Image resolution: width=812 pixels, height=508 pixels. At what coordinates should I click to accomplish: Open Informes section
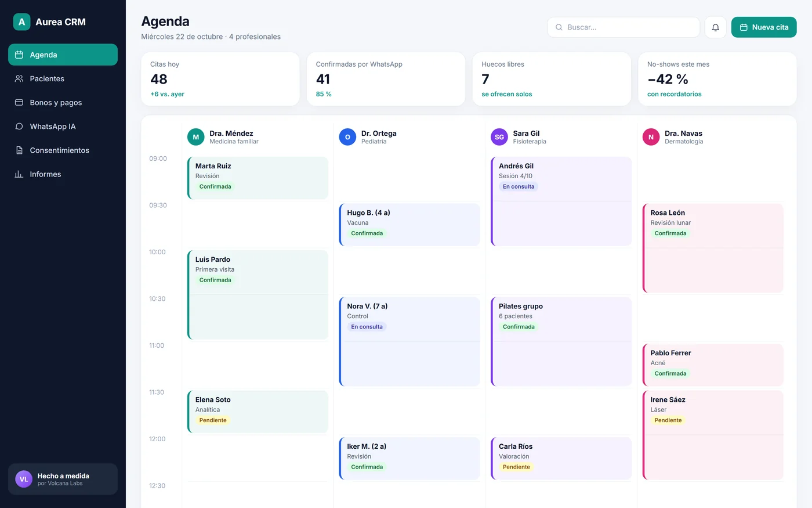(63, 174)
